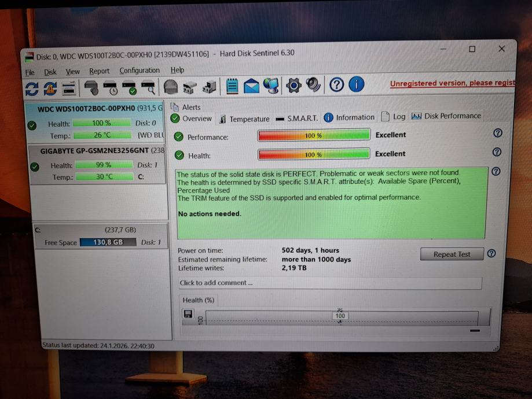Click the Performance 100 % gradient bar

point(314,135)
